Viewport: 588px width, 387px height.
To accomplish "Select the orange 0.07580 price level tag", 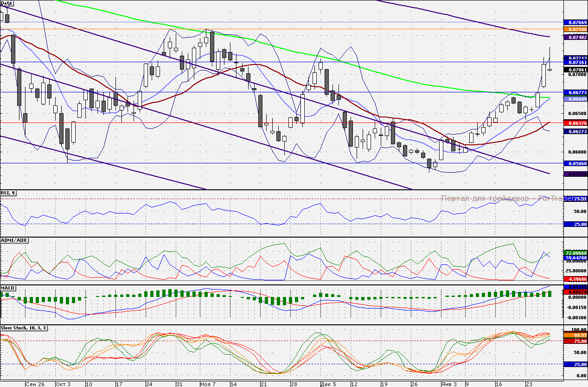I will tap(575, 29).
